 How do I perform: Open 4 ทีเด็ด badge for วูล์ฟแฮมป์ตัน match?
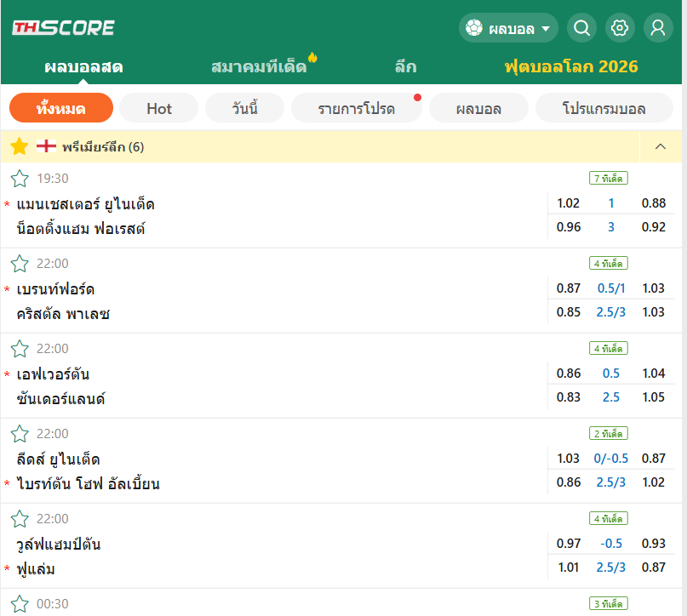point(608,518)
